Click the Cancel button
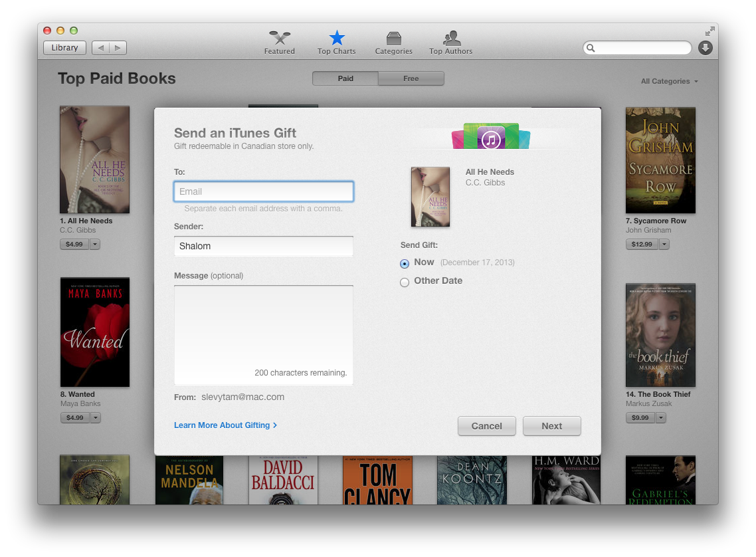Viewport: 756px width, 557px height. (487, 426)
